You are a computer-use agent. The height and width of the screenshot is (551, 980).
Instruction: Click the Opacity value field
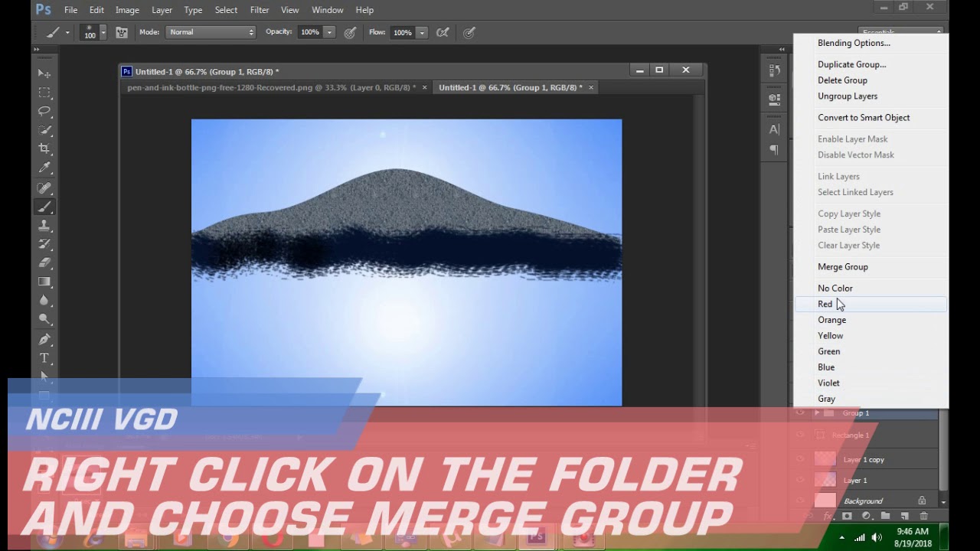pyautogui.click(x=310, y=32)
